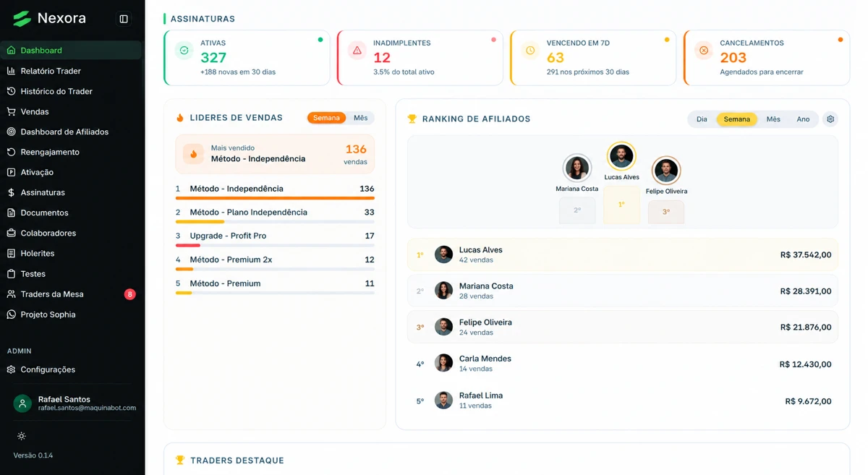
Task: Click the Versão 0.1.4 label
Action: tap(33, 455)
